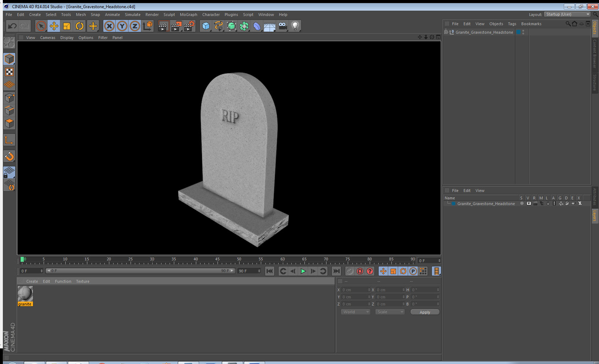Open the Layout dropdown Startup (User)

(567, 14)
